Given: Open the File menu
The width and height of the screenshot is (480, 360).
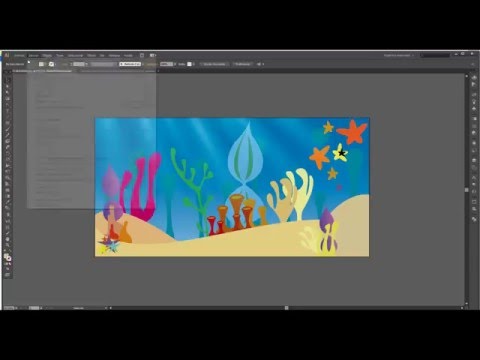Looking at the screenshot, I should 19,55.
